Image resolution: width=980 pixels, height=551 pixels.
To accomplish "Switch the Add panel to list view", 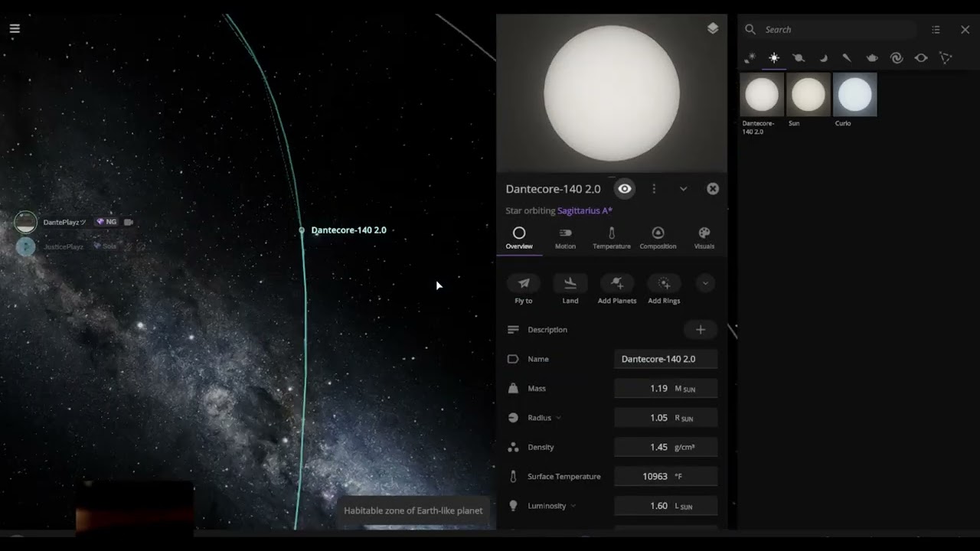I will pyautogui.click(x=936, y=29).
